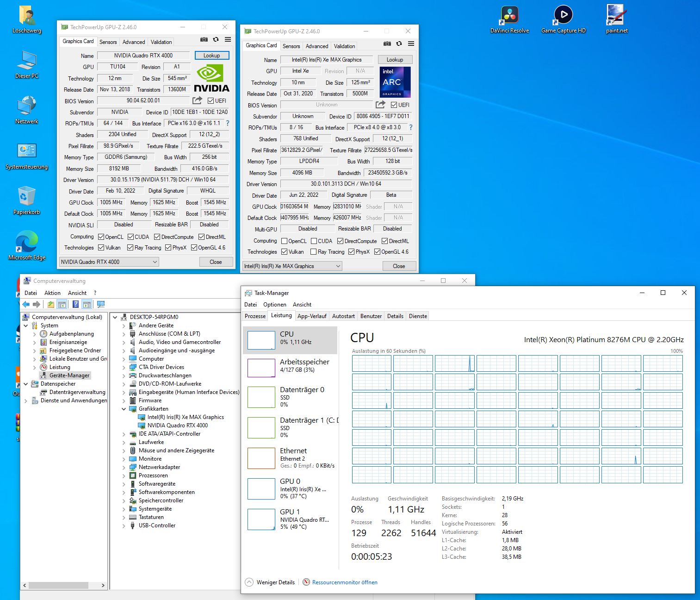Click the scan for hardware changes monitor icon

[100, 304]
